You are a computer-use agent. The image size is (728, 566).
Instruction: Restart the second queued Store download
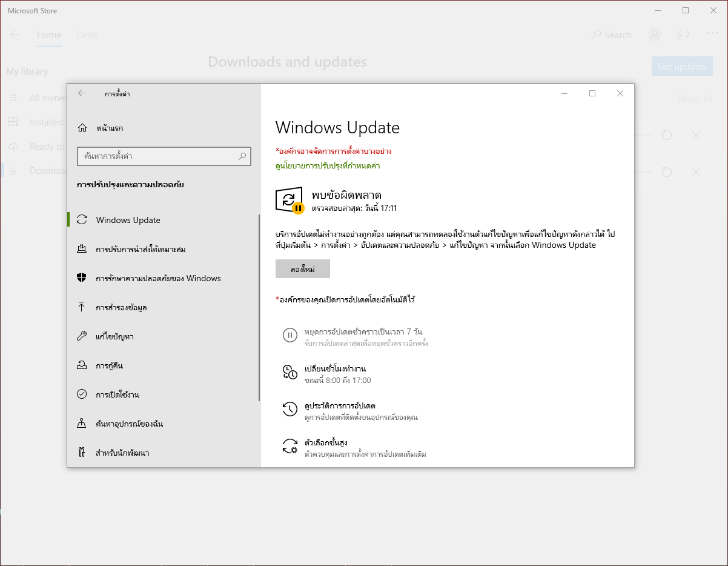tap(667, 172)
